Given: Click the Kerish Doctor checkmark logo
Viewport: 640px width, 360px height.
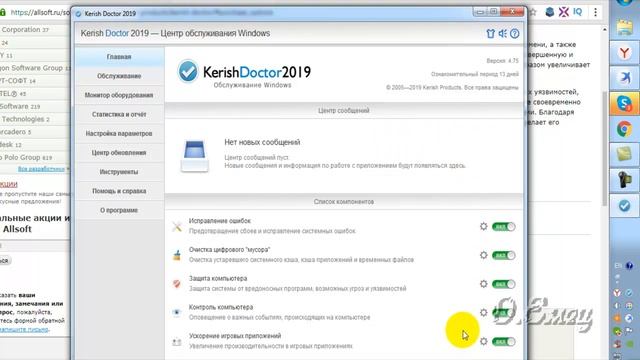Looking at the screenshot, I should tap(188, 71).
